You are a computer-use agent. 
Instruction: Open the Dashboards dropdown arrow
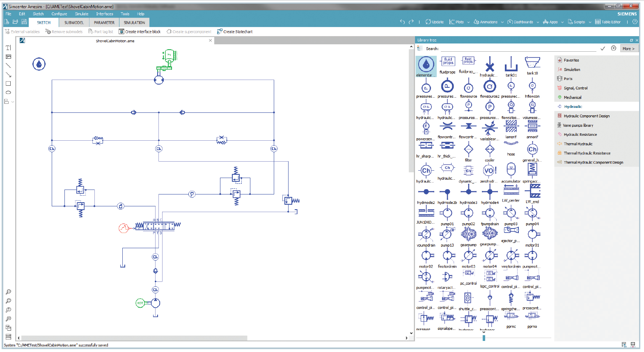538,22
